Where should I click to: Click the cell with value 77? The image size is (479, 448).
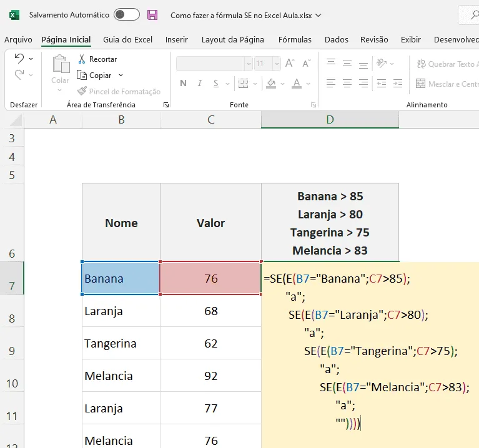coord(211,408)
